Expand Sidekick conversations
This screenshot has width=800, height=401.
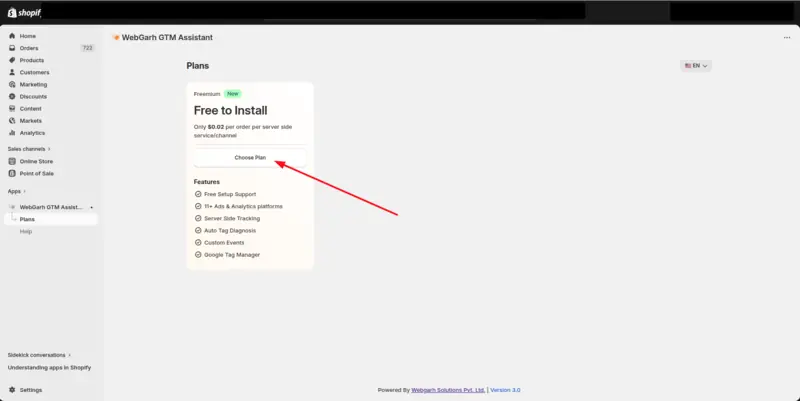(39, 355)
